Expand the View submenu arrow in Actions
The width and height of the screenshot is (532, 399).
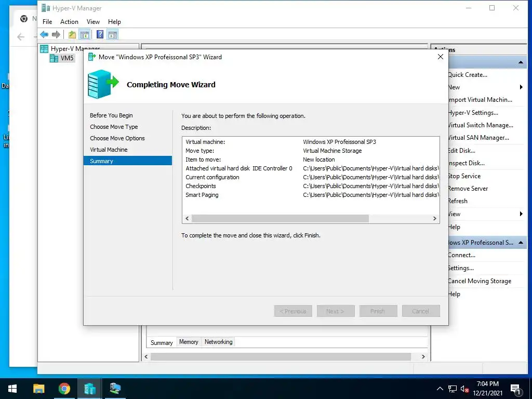point(521,214)
